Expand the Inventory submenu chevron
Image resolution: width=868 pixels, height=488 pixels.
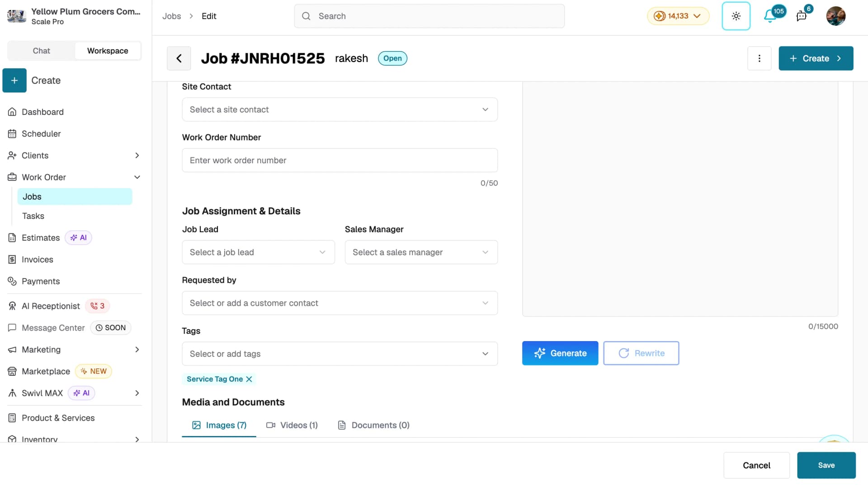tap(137, 439)
